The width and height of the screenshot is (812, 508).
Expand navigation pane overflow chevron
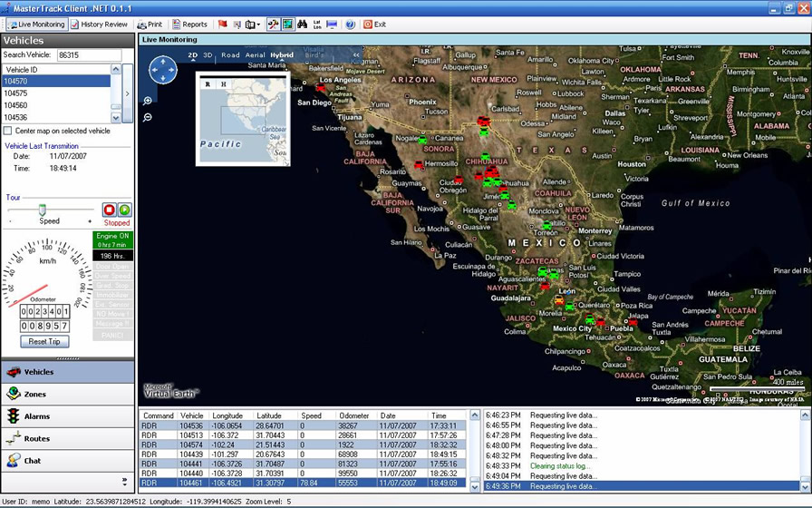pos(125,482)
